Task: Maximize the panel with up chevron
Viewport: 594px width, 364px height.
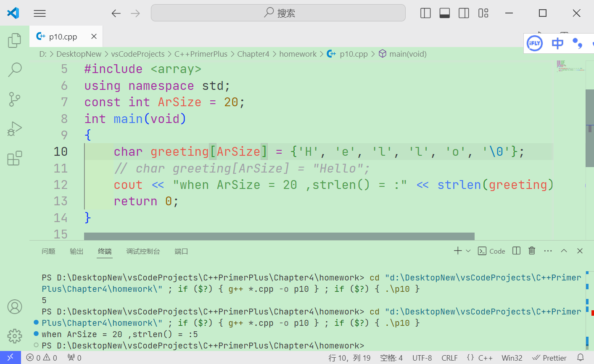Action: [x=564, y=251]
